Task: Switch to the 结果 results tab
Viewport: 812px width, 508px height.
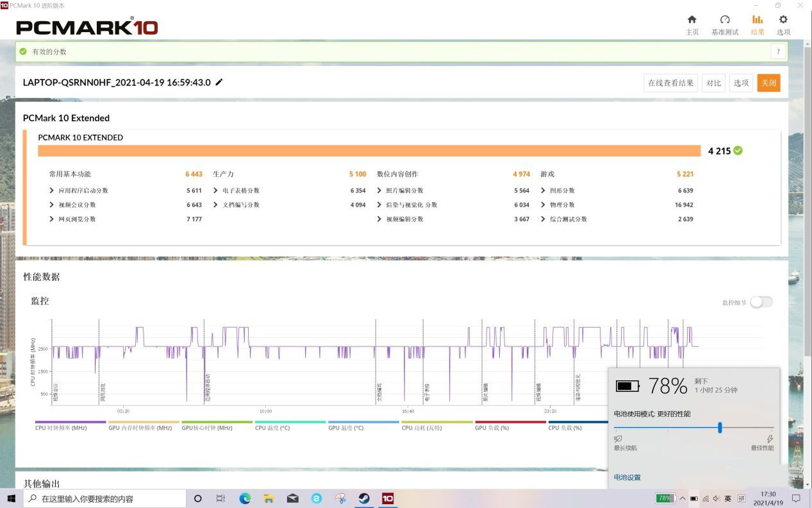Action: (758, 25)
